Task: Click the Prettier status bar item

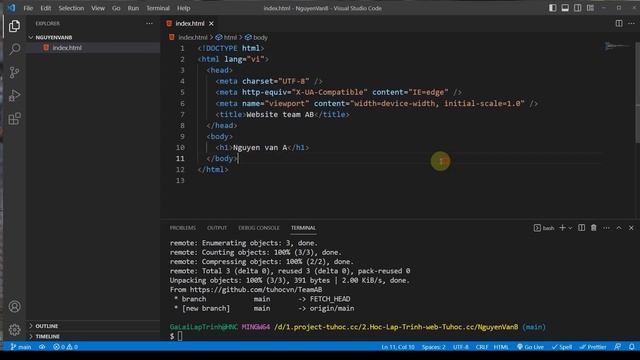Action: (x=593, y=347)
